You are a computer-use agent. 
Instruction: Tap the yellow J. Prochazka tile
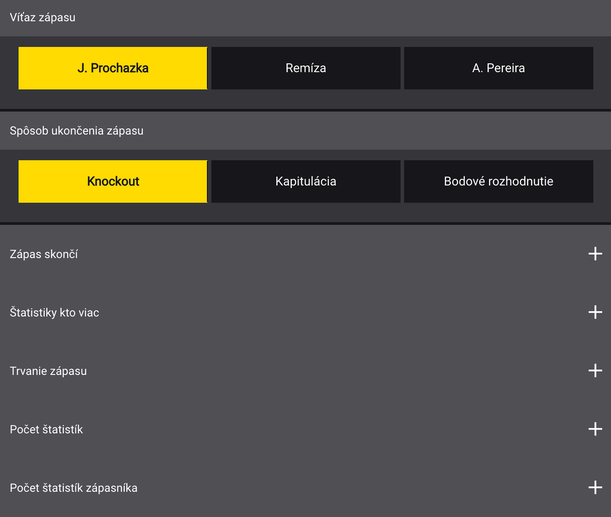pos(113,68)
